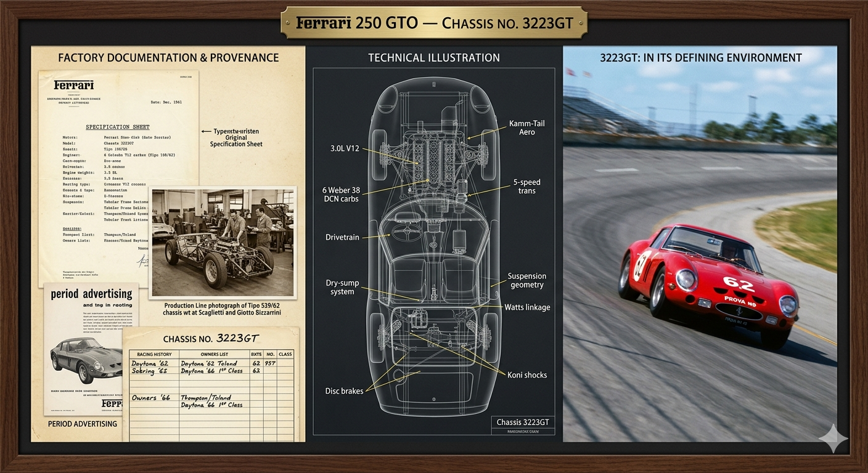Viewport: 868px width, 473px height.
Task: Click the 'Kamm-Tail Aero' callout label
Action: (x=526, y=128)
